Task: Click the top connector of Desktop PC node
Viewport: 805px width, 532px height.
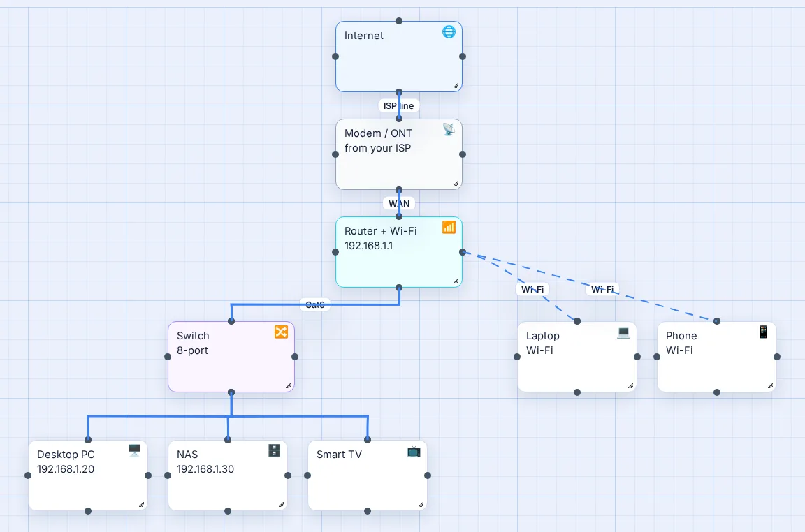Action: (x=88, y=440)
